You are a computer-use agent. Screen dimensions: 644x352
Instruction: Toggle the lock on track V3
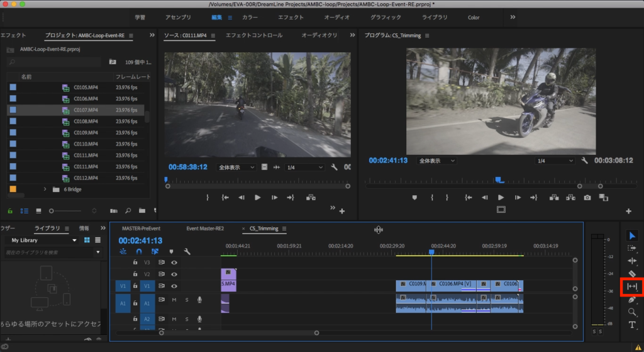point(135,262)
